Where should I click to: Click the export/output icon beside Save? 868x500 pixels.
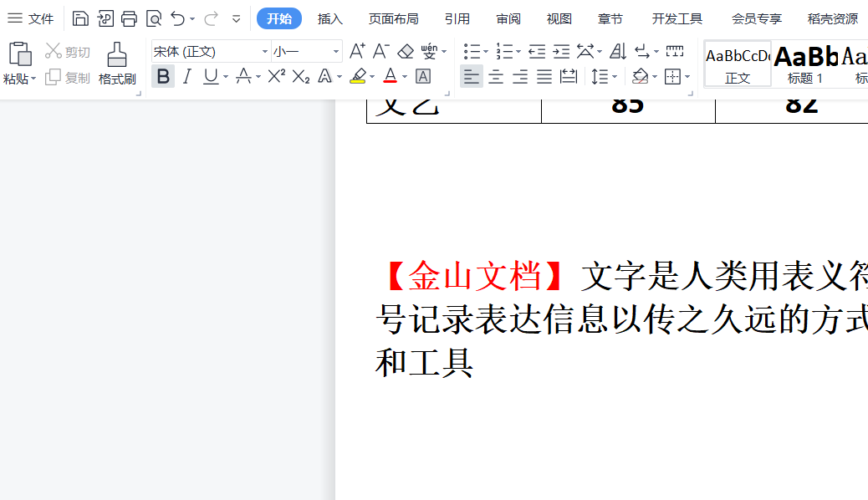105,19
